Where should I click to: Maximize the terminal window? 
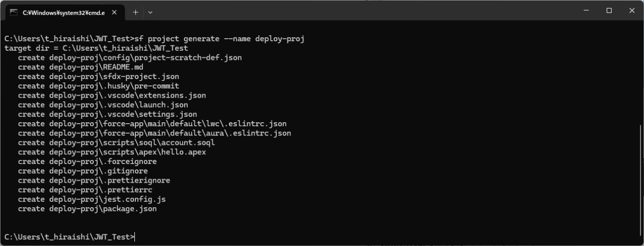(609, 11)
